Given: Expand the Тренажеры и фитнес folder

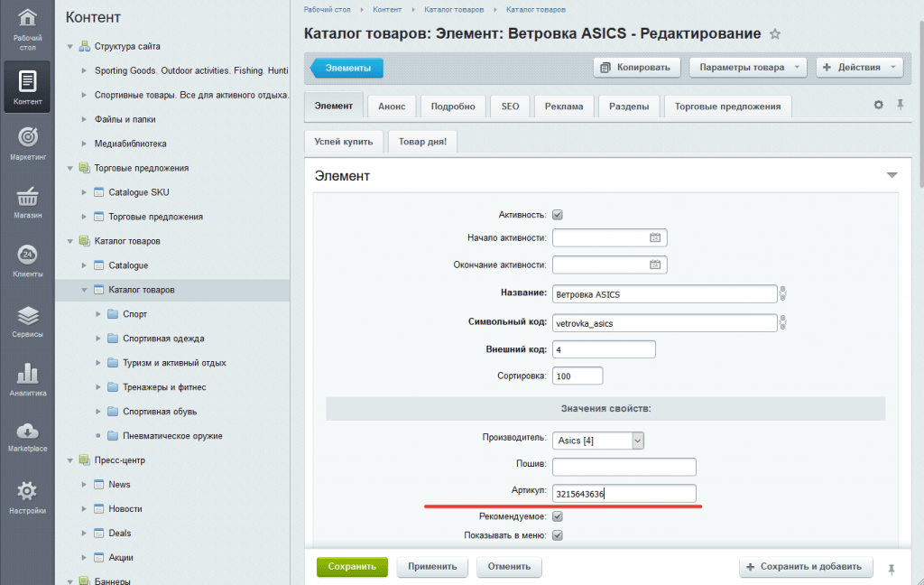Looking at the screenshot, I should pyautogui.click(x=97, y=387).
